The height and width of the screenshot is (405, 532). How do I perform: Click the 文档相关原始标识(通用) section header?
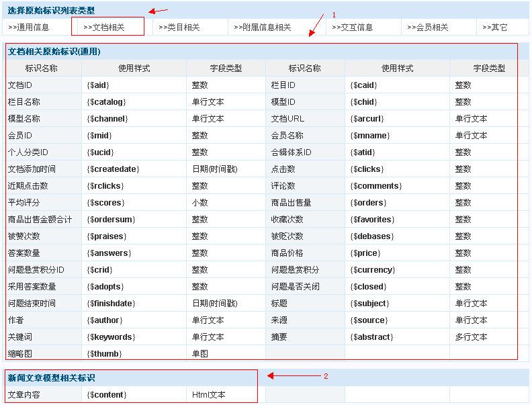click(x=54, y=52)
